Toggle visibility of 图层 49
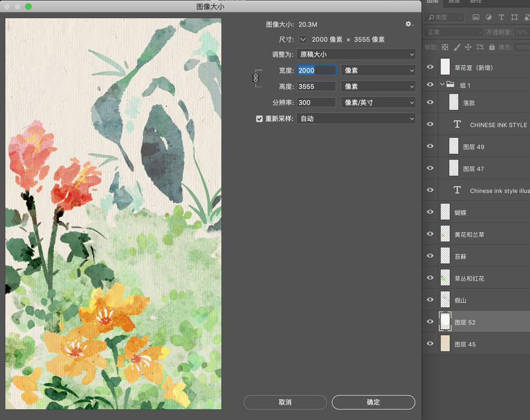This screenshot has width=530, height=420. coord(430,146)
